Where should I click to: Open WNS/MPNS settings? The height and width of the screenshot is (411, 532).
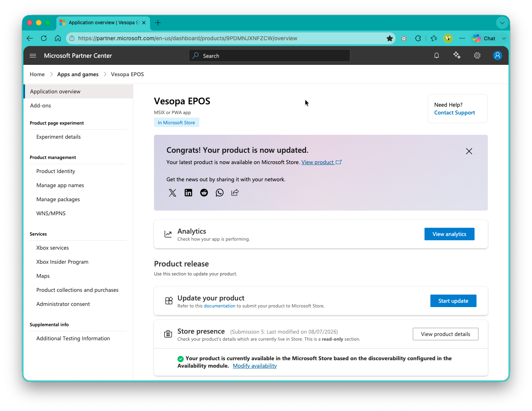click(x=51, y=213)
